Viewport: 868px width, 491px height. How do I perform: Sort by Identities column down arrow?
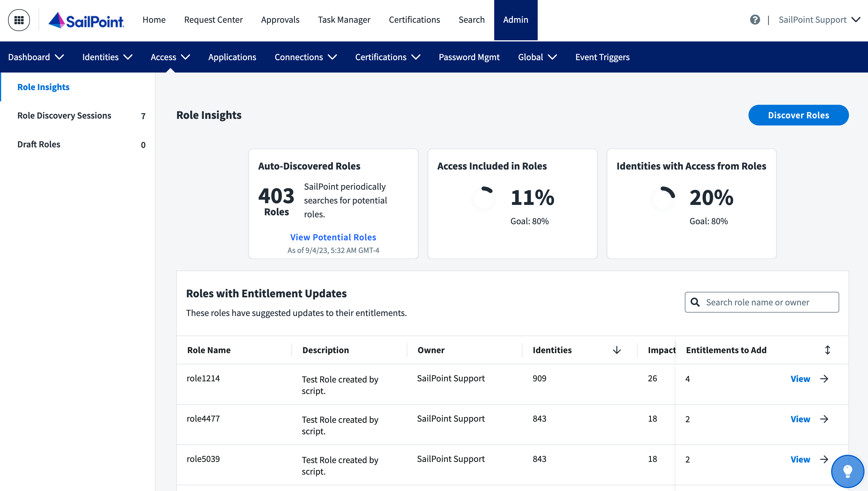[616, 350]
